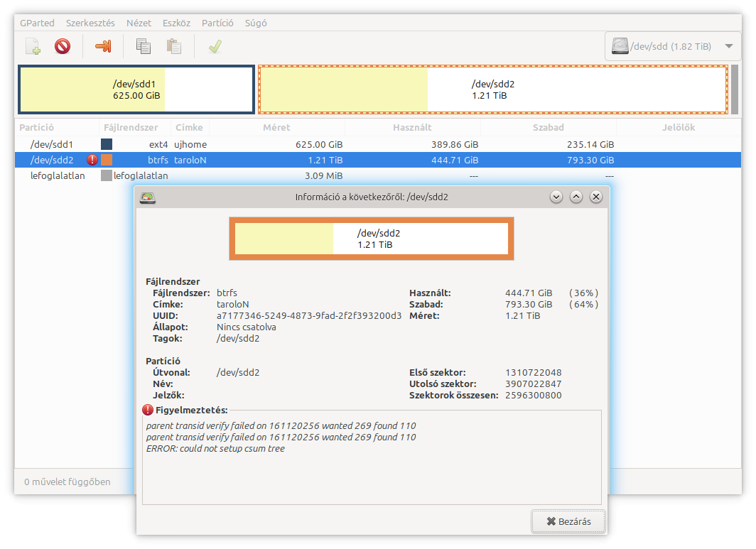Sort by the Méret column header
Viewport: 756px width, 549px height.
point(276,128)
